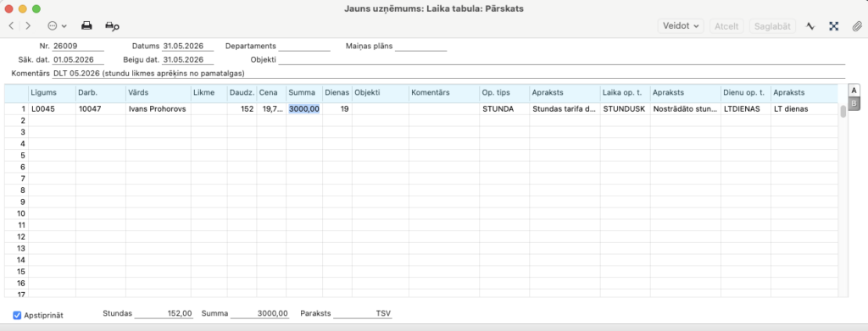
Task: Click the expand arrows icon
Action: [834, 26]
